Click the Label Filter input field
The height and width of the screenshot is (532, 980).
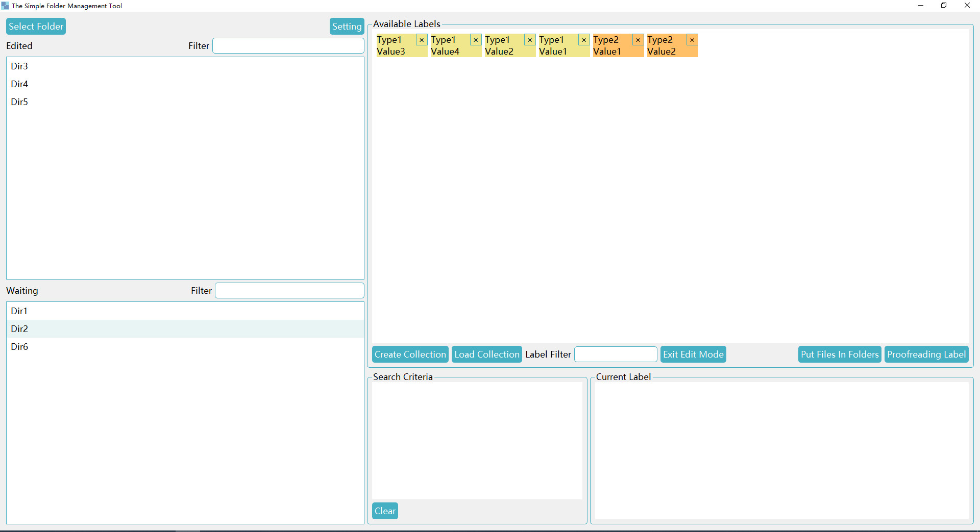[x=616, y=354]
